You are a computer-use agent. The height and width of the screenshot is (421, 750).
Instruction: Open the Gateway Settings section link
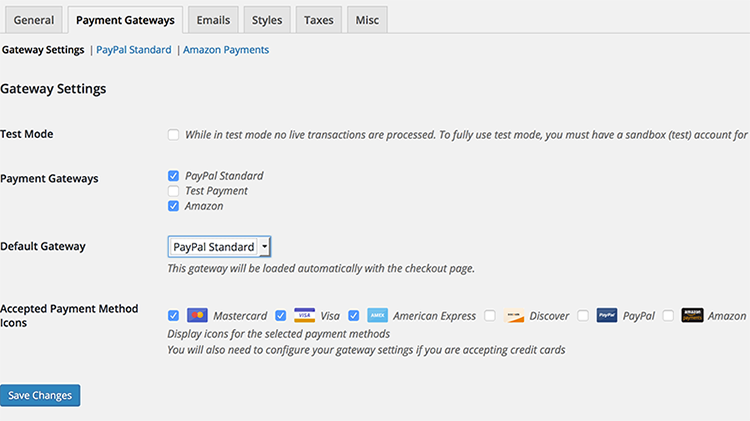[43, 50]
